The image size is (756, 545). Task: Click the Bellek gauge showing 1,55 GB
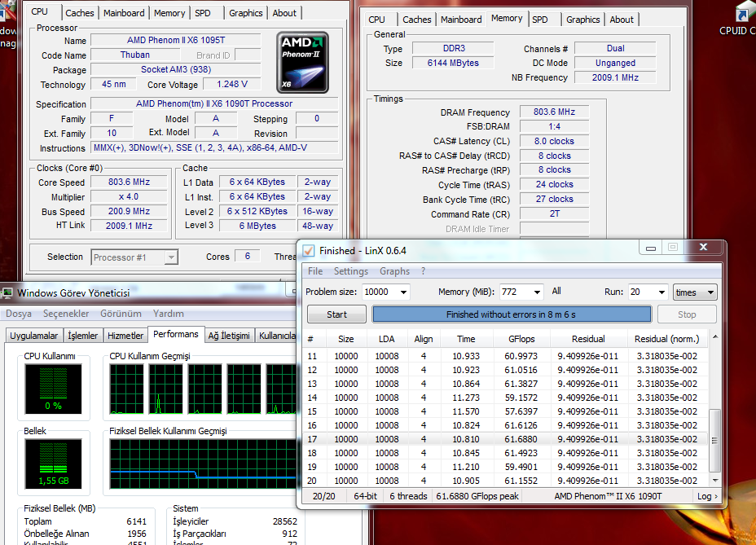pos(54,464)
